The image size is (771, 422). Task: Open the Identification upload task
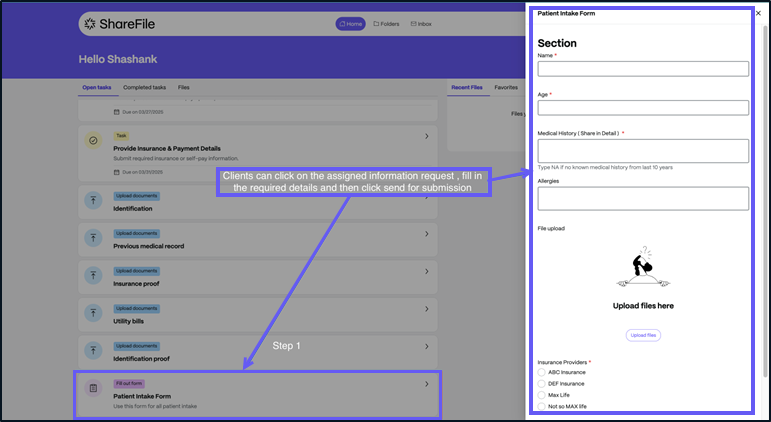tap(258, 201)
